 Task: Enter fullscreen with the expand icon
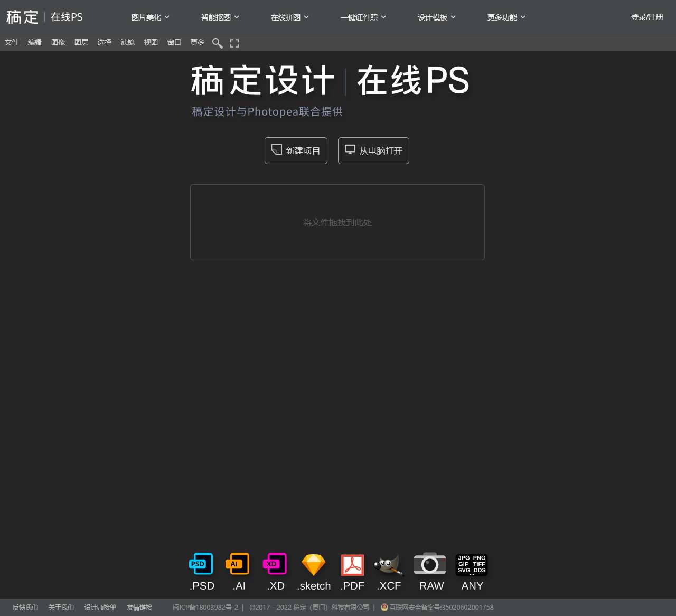point(234,43)
